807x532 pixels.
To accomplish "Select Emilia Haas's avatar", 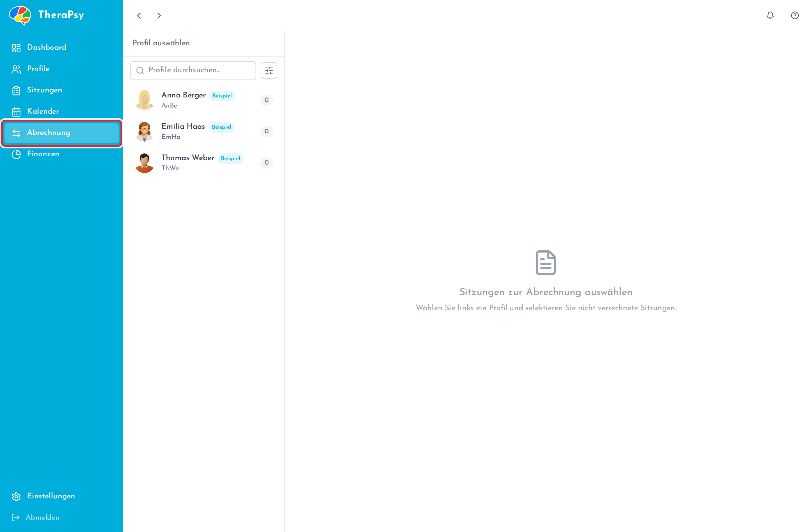I will (x=145, y=131).
